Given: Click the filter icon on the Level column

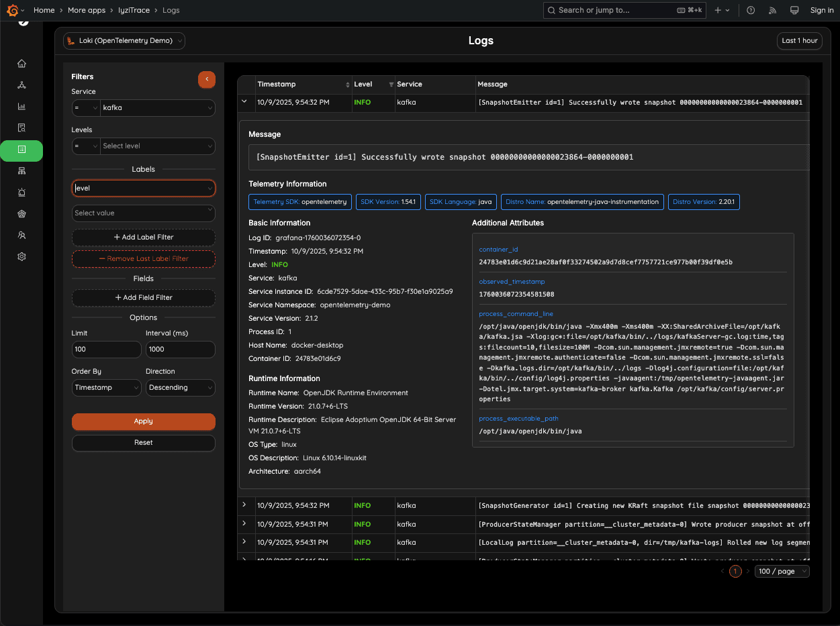Looking at the screenshot, I should tap(391, 84).
